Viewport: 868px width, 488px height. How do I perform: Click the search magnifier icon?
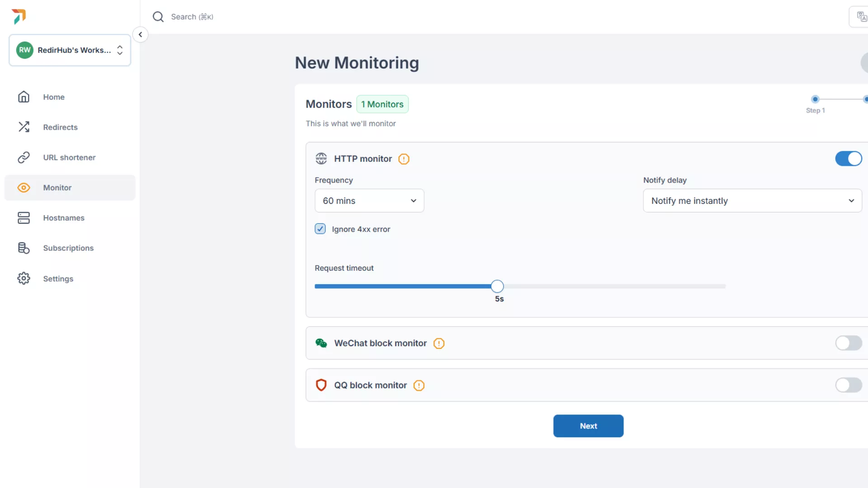(158, 17)
